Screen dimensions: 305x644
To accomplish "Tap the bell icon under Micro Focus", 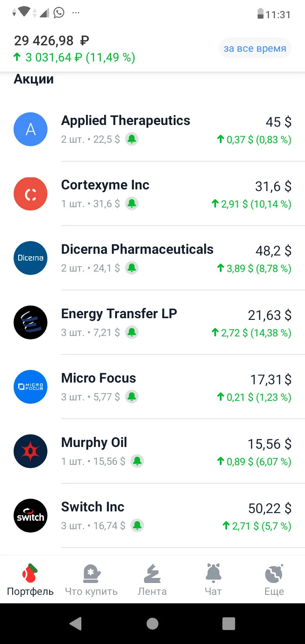I will pyautogui.click(x=132, y=397).
